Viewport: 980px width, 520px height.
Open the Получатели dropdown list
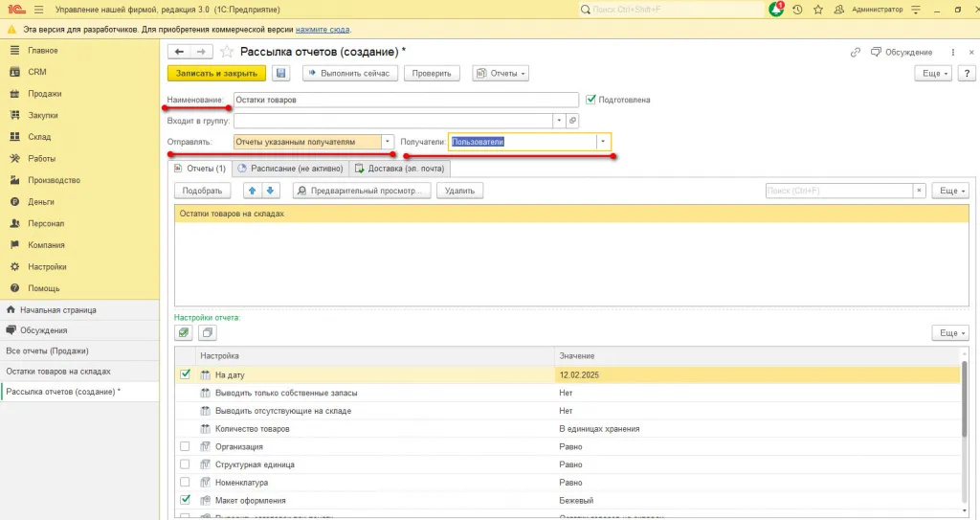point(603,142)
